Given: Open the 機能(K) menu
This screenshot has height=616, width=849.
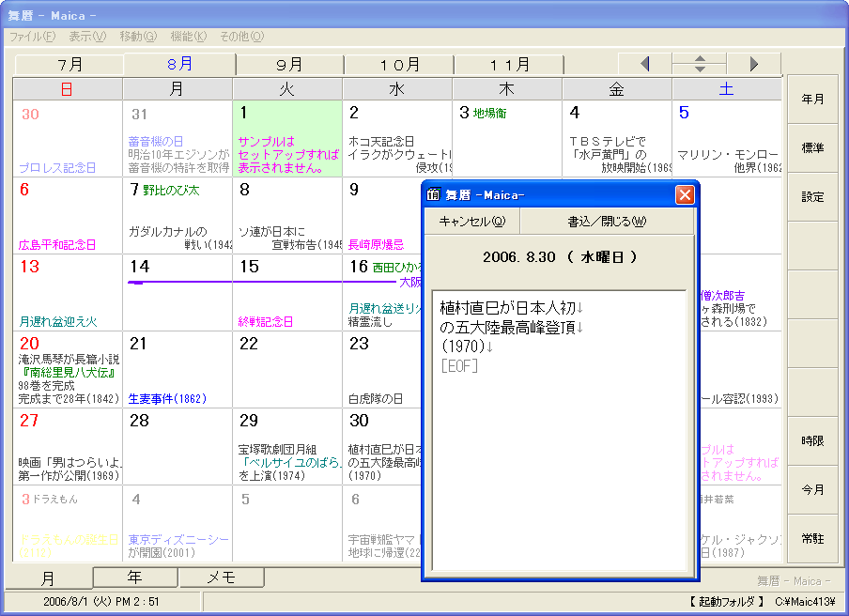Looking at the screenshot, I should click(189, 37).
